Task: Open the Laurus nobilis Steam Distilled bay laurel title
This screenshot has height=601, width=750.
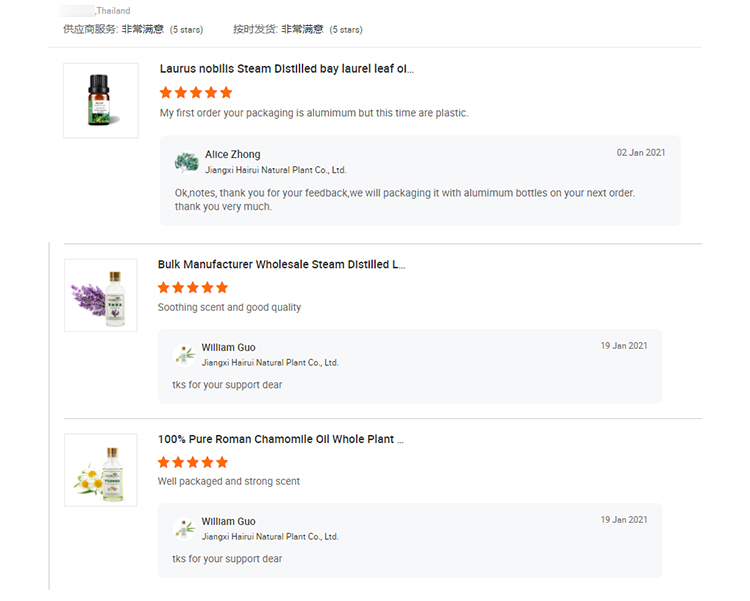Action: point(286,69)
